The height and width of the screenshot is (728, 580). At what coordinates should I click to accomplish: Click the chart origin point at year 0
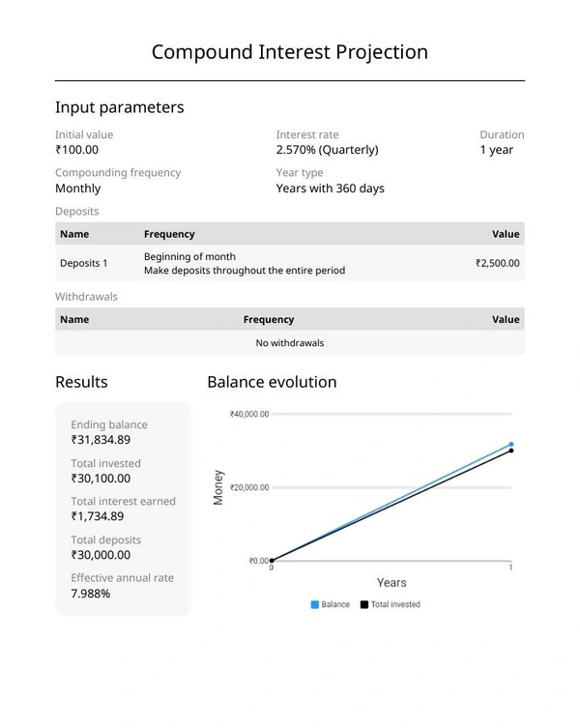272,561
